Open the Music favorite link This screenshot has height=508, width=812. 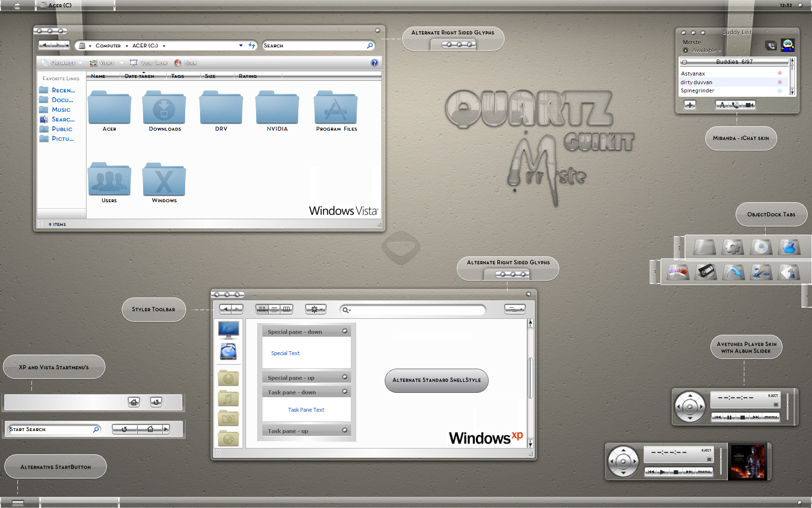point(55,109)
